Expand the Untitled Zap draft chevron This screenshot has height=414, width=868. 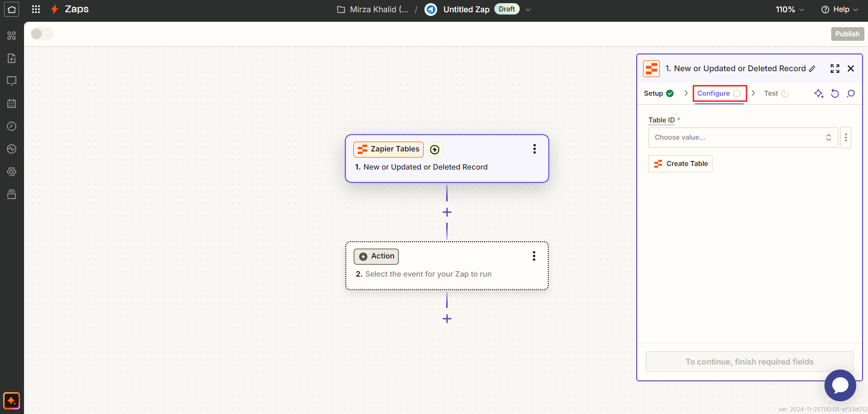(528, 10)
